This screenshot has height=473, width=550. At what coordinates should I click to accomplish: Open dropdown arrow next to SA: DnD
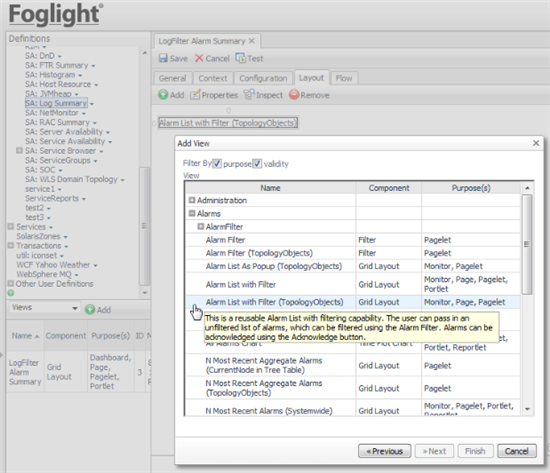point(60,56)
